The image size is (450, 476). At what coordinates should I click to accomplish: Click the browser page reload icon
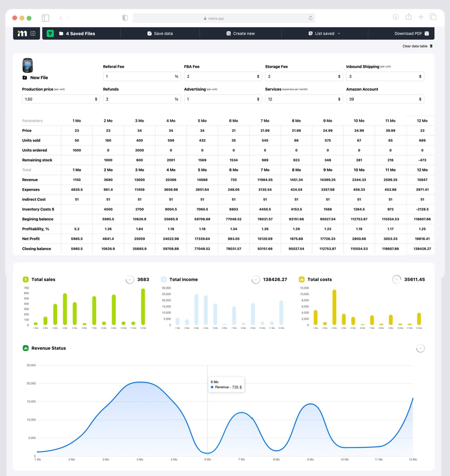(x=310, y=18)
